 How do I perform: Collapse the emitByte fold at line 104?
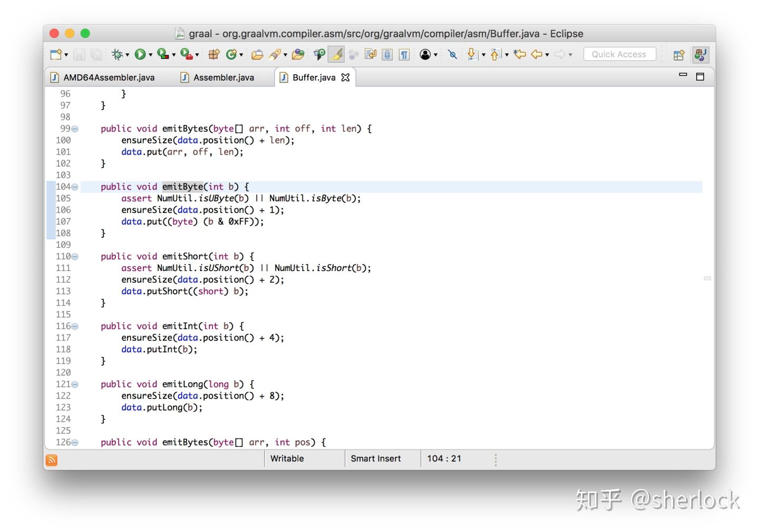[x=75, y=187]
